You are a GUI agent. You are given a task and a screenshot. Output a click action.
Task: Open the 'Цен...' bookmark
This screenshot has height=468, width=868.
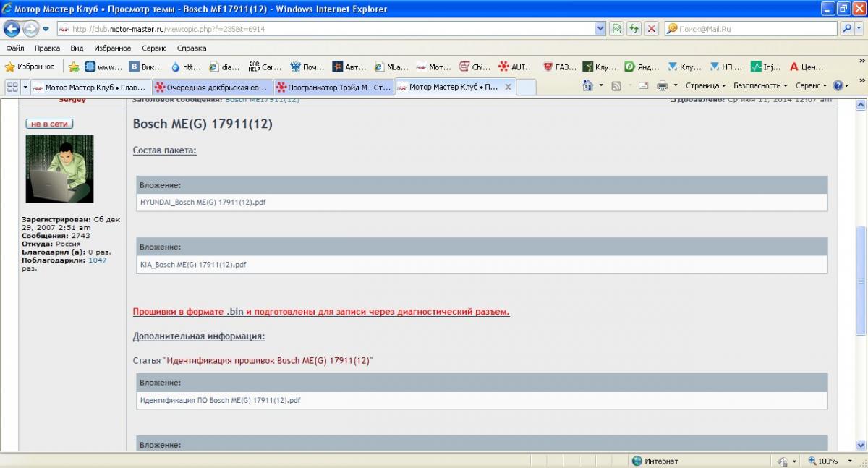coord(807,67)
